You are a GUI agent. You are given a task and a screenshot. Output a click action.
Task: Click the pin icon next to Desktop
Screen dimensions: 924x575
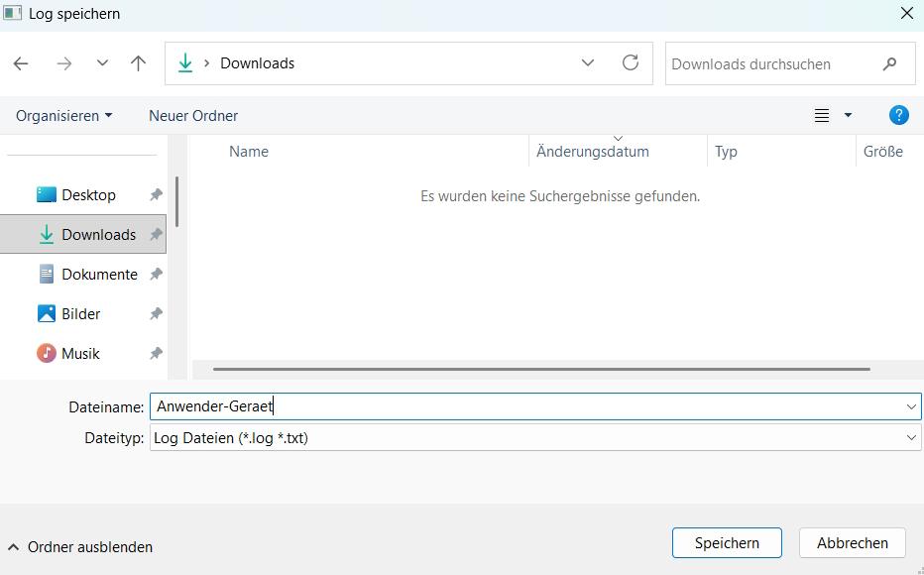pos(156,195)
